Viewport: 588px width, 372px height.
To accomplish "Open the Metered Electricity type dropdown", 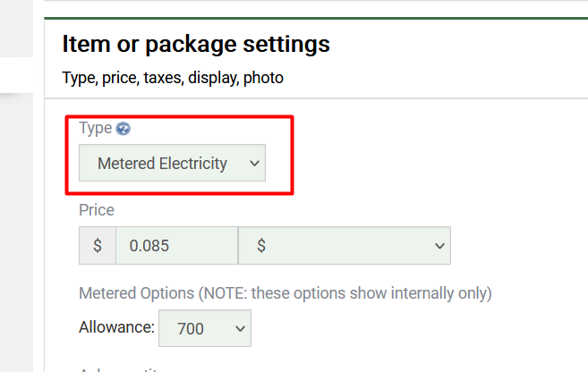I will [x=172, y=164].
